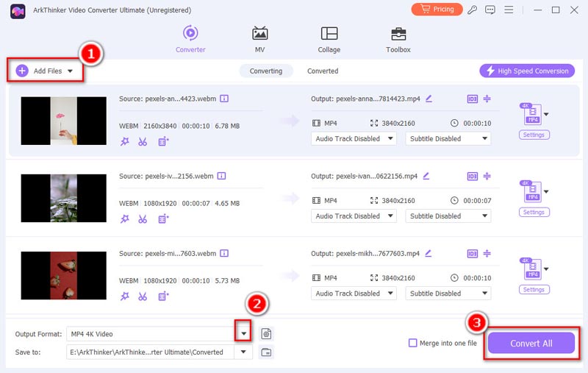This screenshot has width=588, height=373.
Task: Open 4K MP4 format picker for pexels-anna file
Action: [534, 114]
